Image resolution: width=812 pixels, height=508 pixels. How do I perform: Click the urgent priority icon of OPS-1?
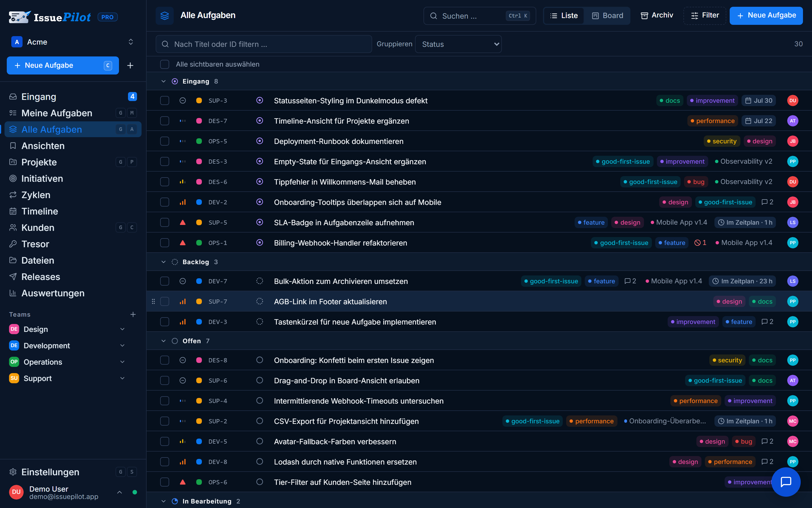182,243
